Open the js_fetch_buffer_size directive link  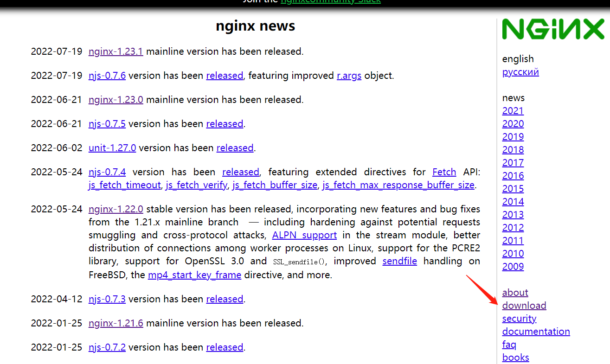[x=275, y=185]
